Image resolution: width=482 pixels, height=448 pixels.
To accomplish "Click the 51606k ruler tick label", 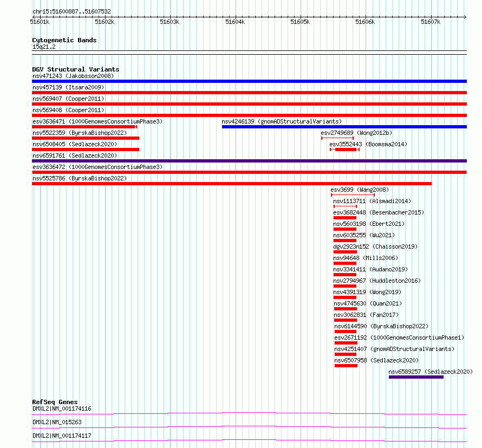I will pyautogui.click(x=365, y=22).
